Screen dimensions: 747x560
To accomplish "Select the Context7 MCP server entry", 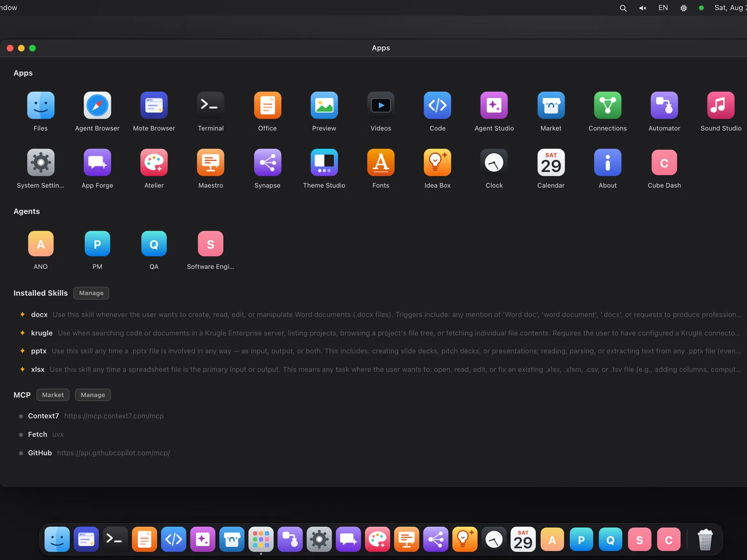I will (x=92, y=416).
